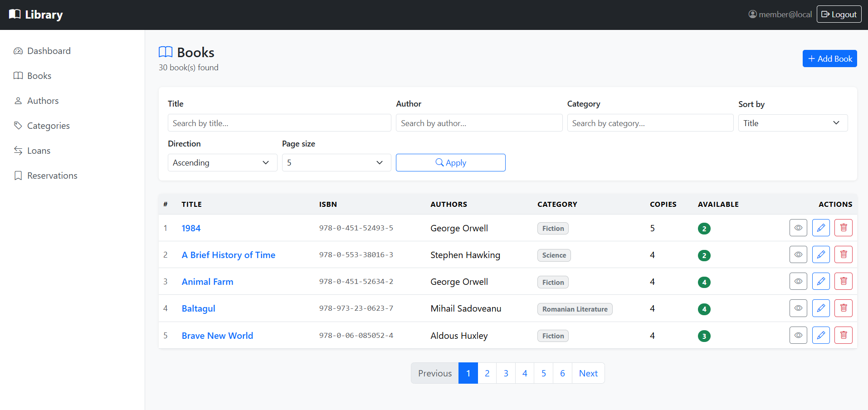Open the Page size dropdown
This screenshot has height=410, width=868.
click(336, 162)
